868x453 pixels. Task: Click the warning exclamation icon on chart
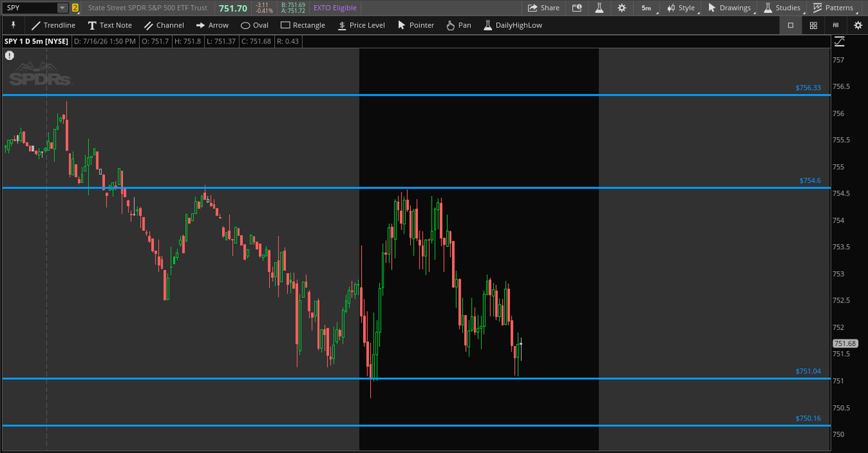(9, 55)
